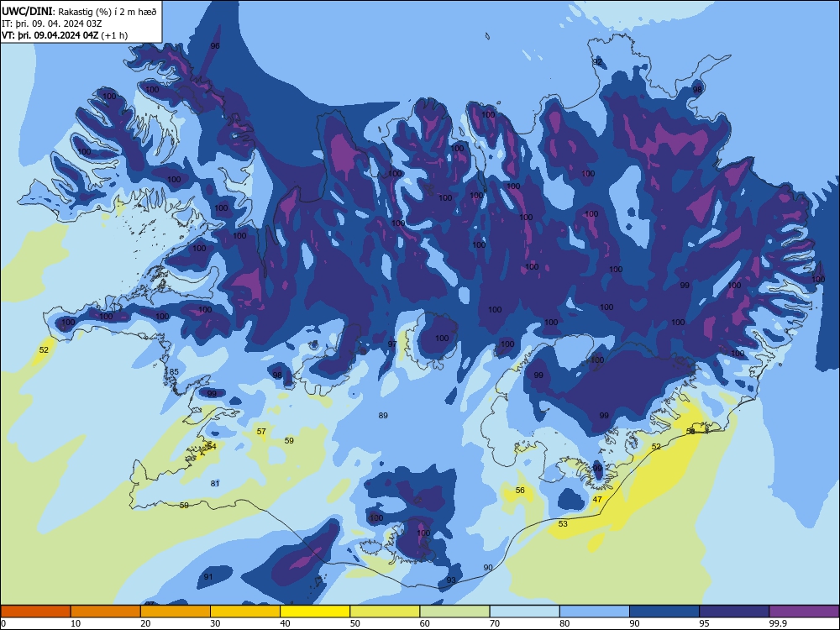Click the map value '93' near south coast

451,580
